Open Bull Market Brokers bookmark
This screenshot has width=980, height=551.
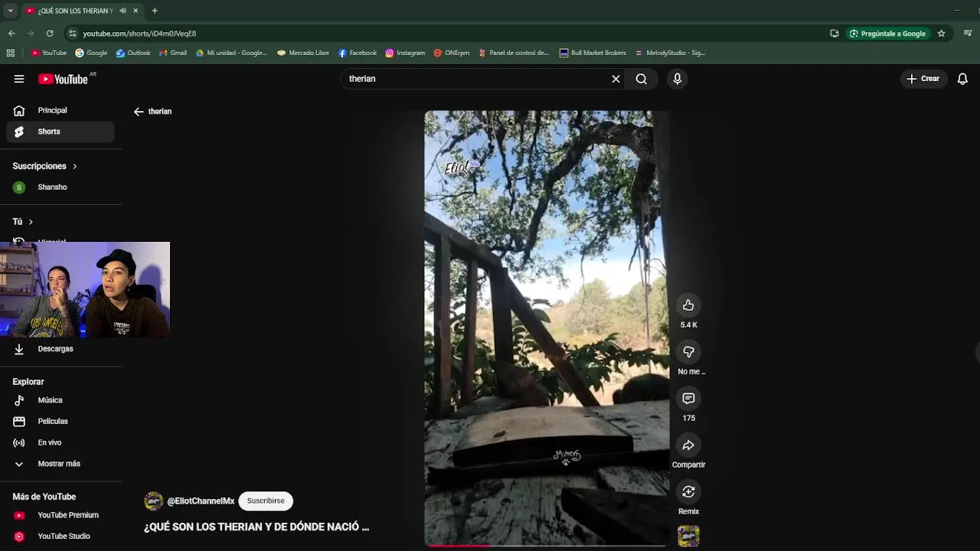[593, 53]
